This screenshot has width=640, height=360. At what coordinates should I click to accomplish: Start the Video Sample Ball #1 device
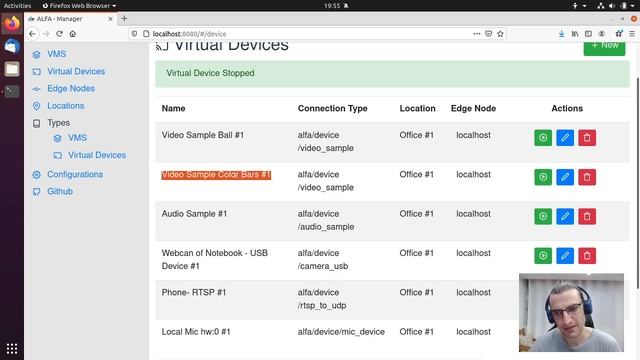543,138
